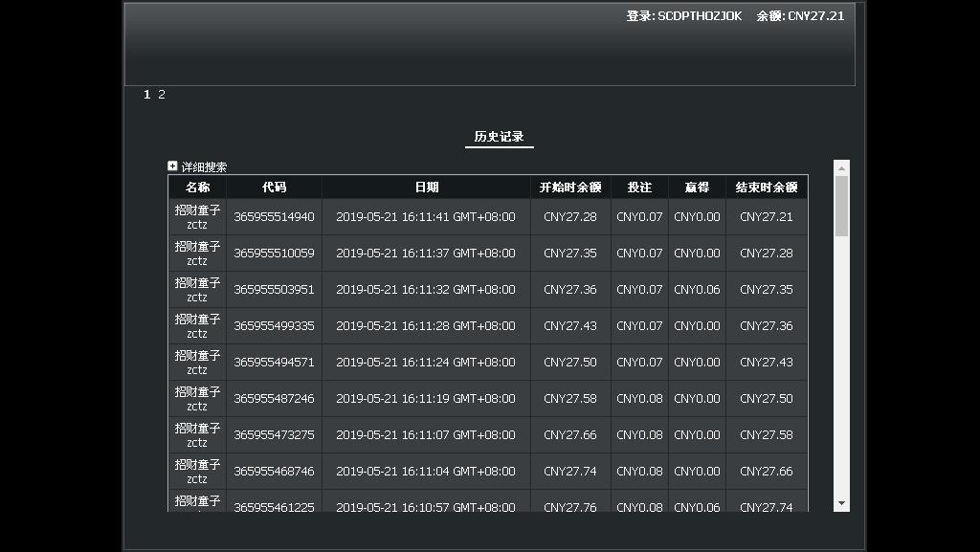Image resolution: width=980 pixels, height=552 pixels.
Task: Click the 结束时余额 column header
Action: click(767, 188)
